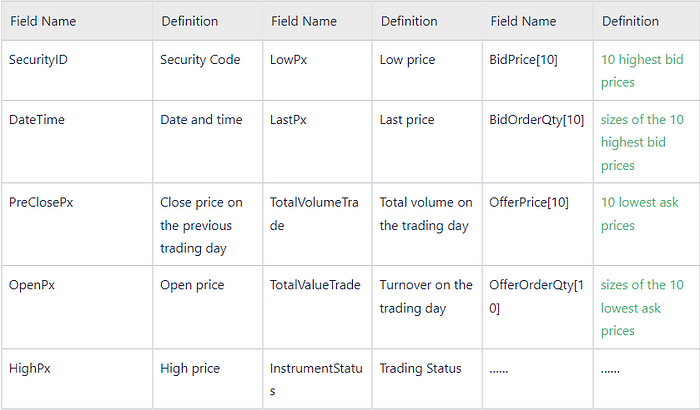Select the OpenPx field cell
The image size is (700, 410).
(x=77, y=307)
